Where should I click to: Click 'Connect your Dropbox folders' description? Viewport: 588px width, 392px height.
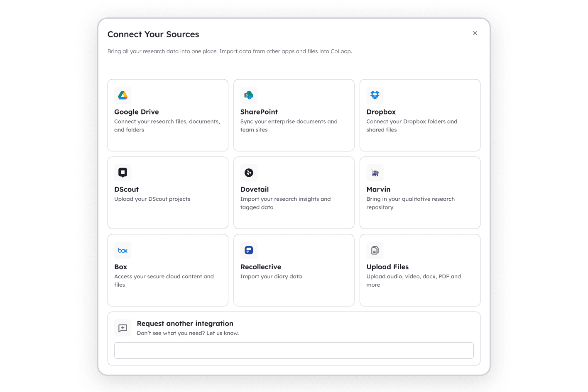[x=412, y=126]
